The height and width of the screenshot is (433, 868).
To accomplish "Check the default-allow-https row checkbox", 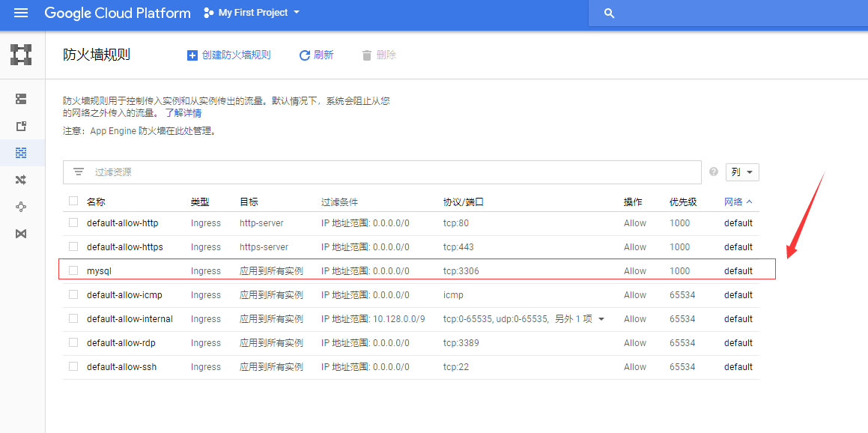I will pos(73,246).
